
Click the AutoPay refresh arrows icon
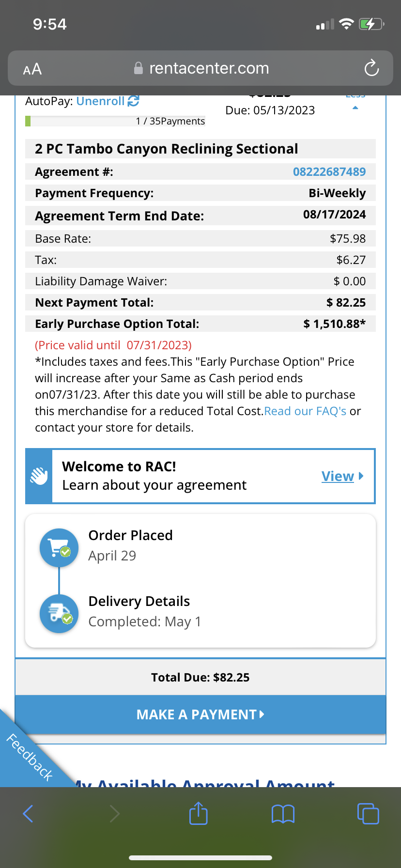point(133,101)
